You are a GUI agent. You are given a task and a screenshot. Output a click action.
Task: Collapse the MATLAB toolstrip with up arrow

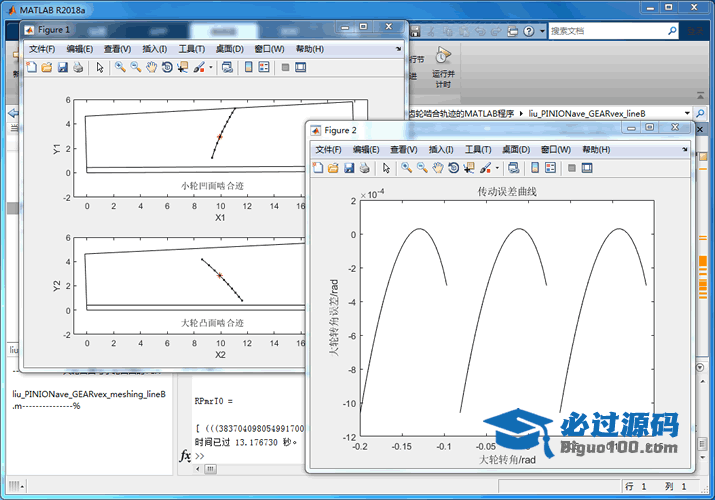[700, 96]
